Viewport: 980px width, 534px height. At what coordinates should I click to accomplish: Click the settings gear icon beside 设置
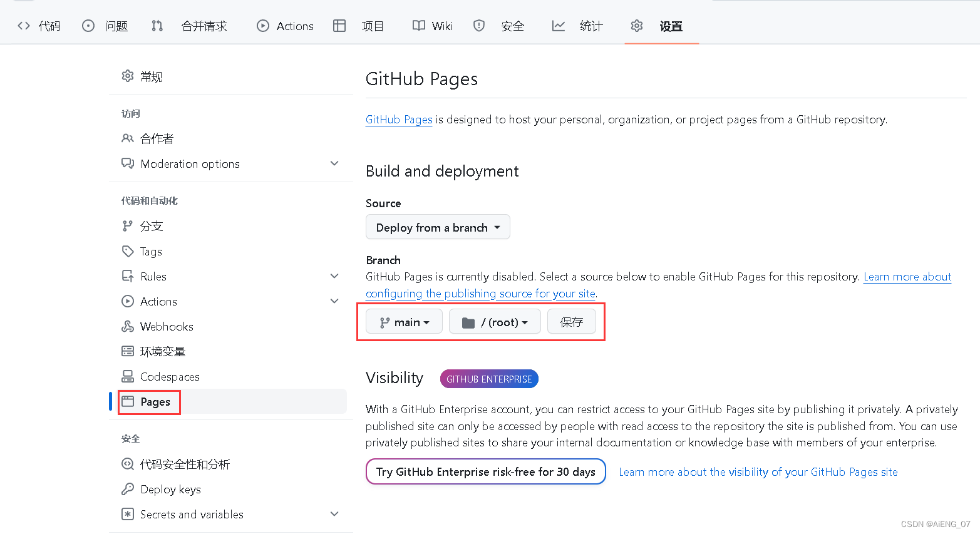(637, 26)
